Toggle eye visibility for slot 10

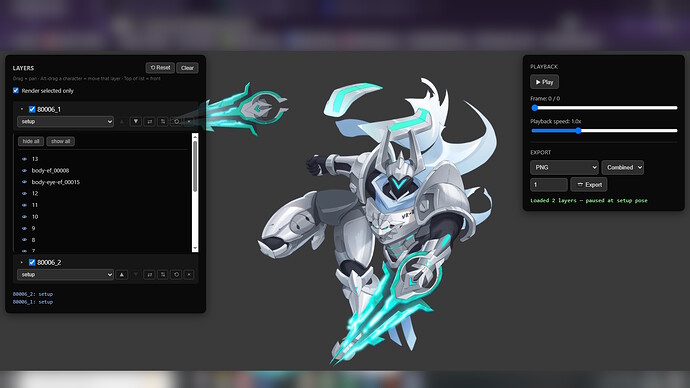[x=24, y=216]
